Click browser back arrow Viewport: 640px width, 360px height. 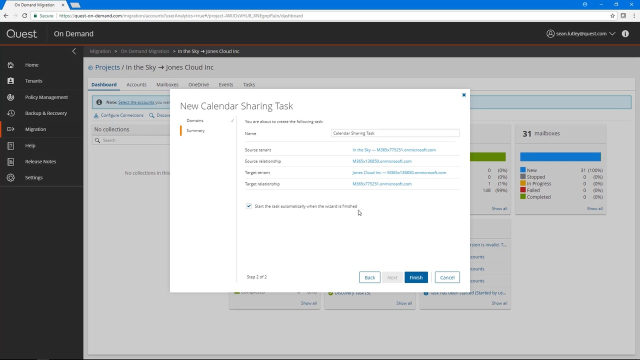pos(6,16)
